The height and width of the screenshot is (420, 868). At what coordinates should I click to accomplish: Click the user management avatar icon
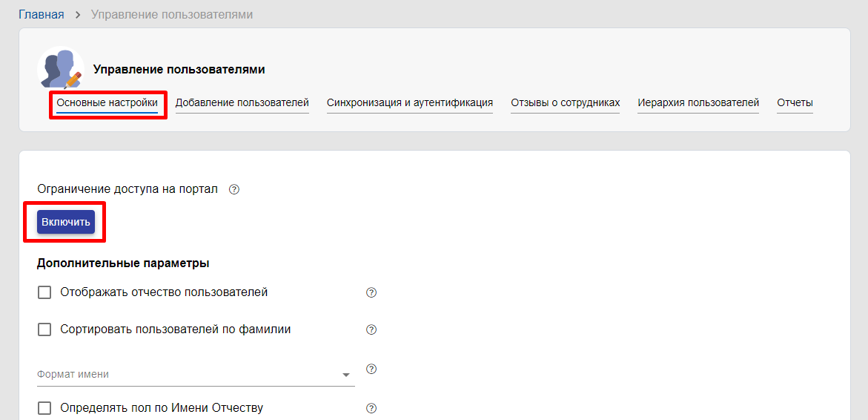click(60, 69)
